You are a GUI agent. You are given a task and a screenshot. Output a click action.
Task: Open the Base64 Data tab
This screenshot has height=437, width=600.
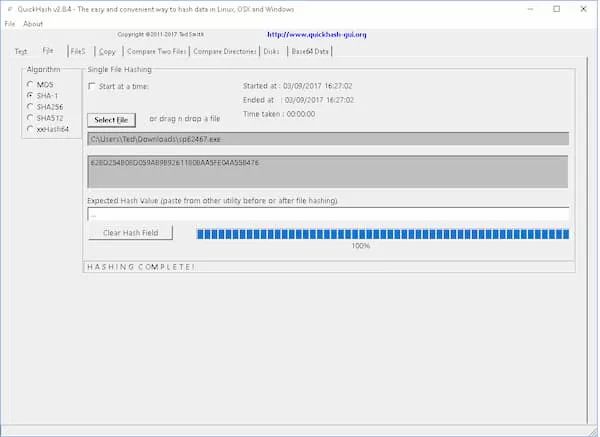click(310, 51)
